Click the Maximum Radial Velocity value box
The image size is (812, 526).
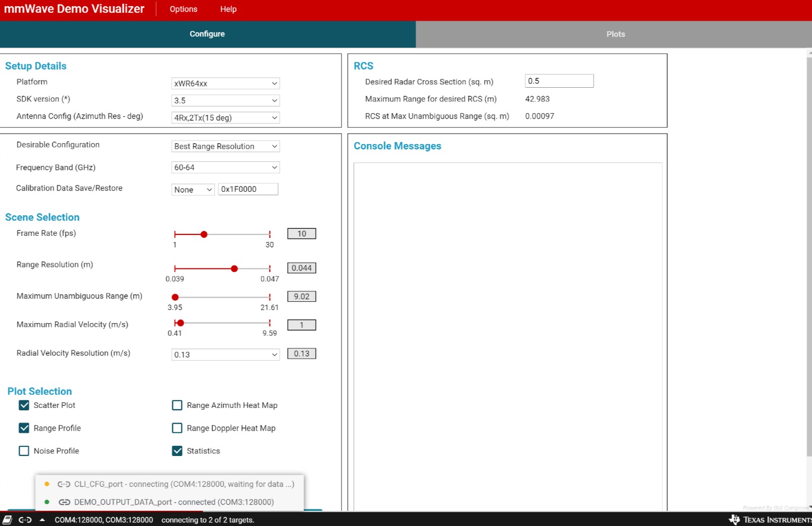click(x=302, y=325)
